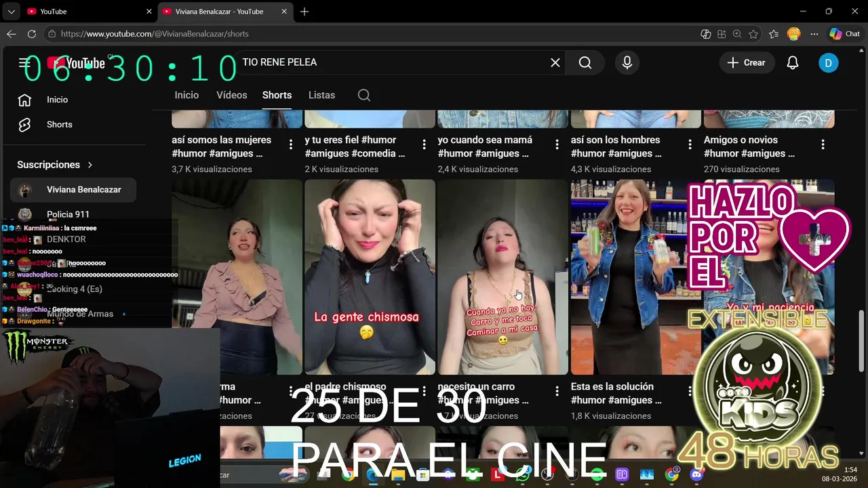The image size is (868, 488).
Task: Click the Crear button
Action: point(746,62)
